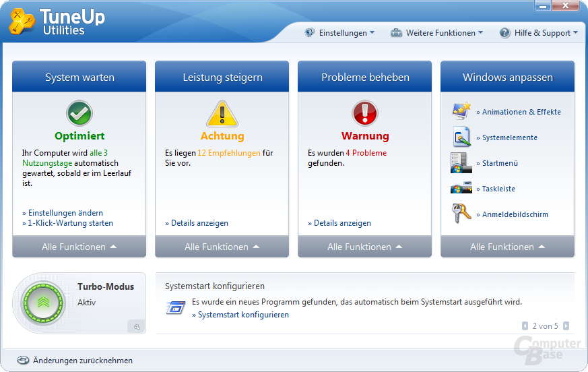Click the Warnung status text

click(365, 136)
